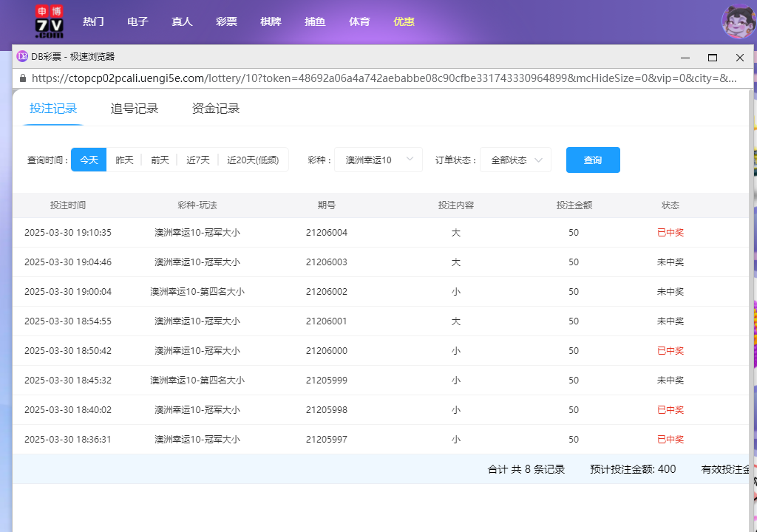
Task: Open the 彩种 lottery type dropdown
Action: pyautogui.click(x=378, y=160)
